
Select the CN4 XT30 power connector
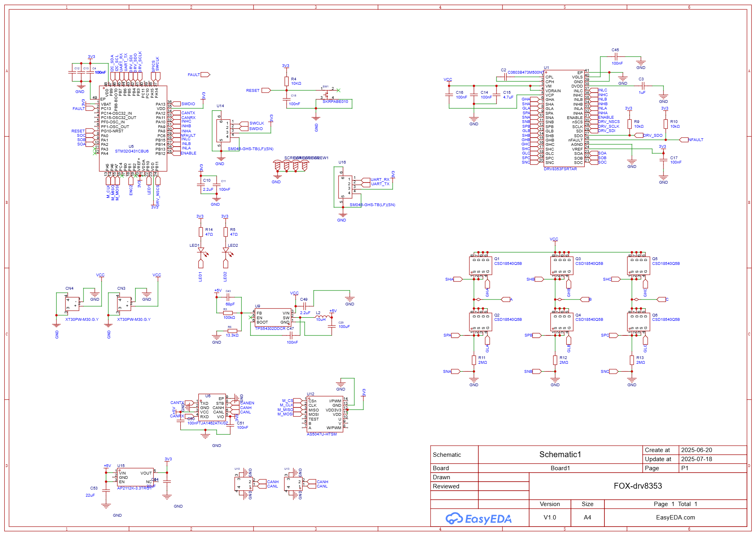(72, 304)
